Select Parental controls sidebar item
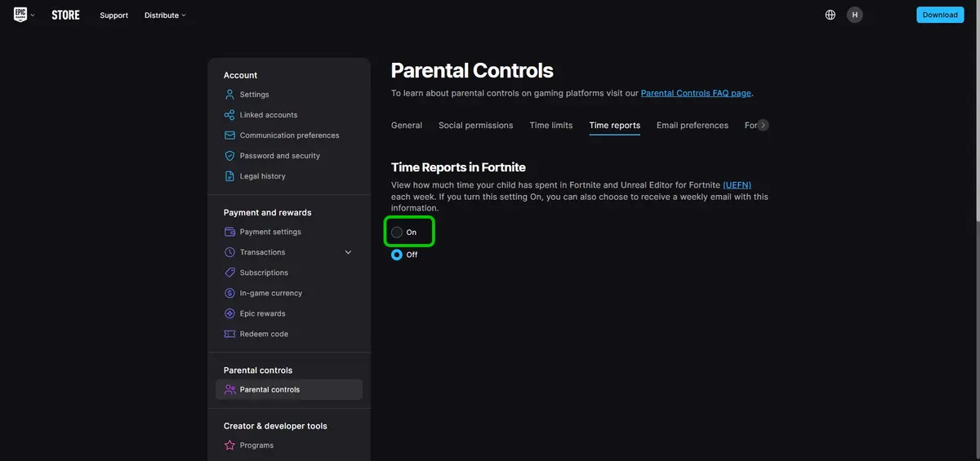The height and width of the screenshot is (461, 980). [x=289, y=390]
